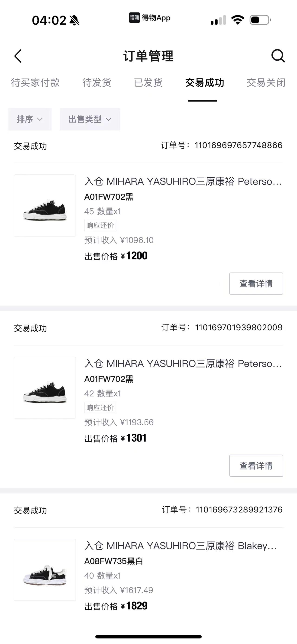Image resolution: width=297 pixels, height=644 pixels.
Task: Expand the 排序 sort dropdown
Action: pos(30,119)
